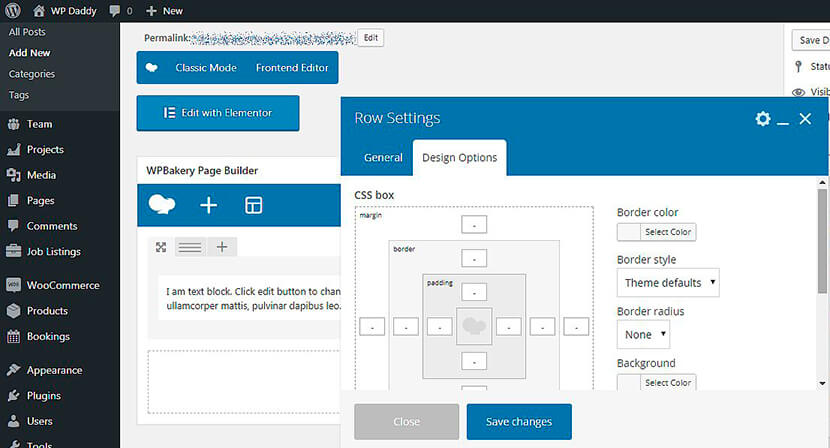Select Add New in posts submenu
830x448 pixels.
click(x=29, y=53)
